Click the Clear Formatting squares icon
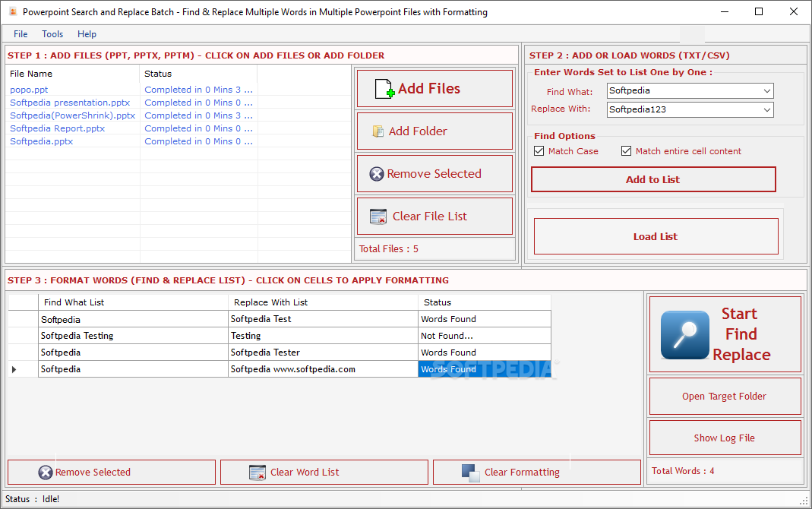 pyautogui.click(x=471, y=473)
